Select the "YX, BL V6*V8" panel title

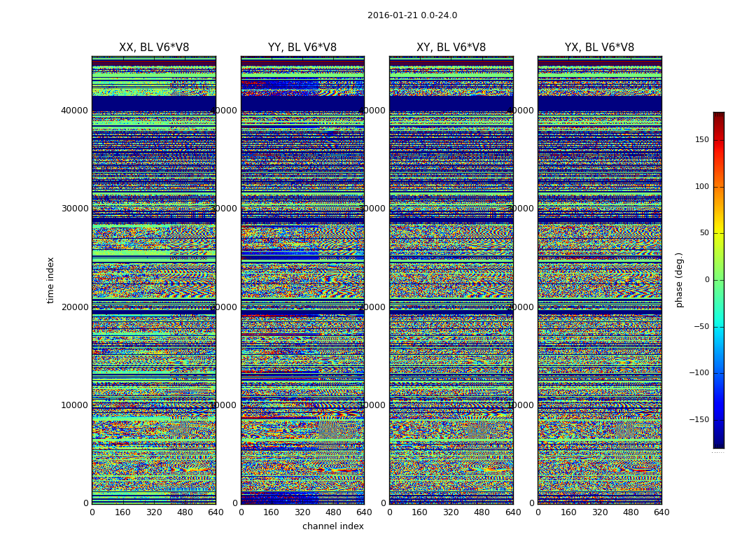click(x=599, y=48)
